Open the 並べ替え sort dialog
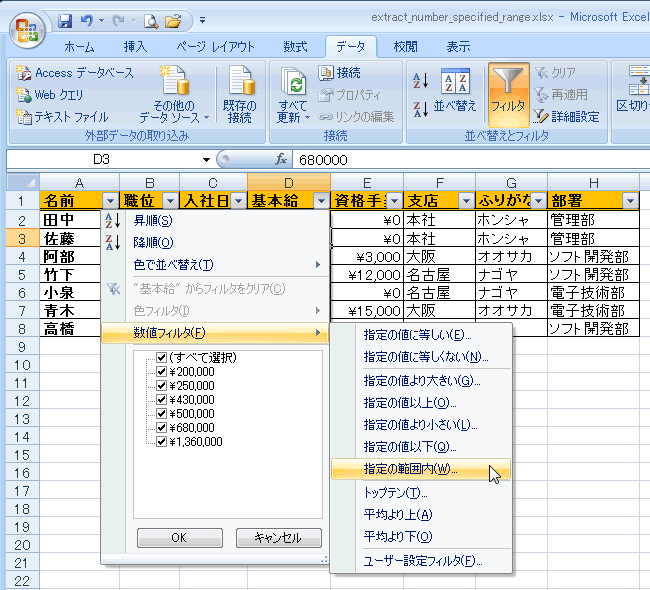The width and height of the screenshot is (650, 590). (x=455, y=92)
